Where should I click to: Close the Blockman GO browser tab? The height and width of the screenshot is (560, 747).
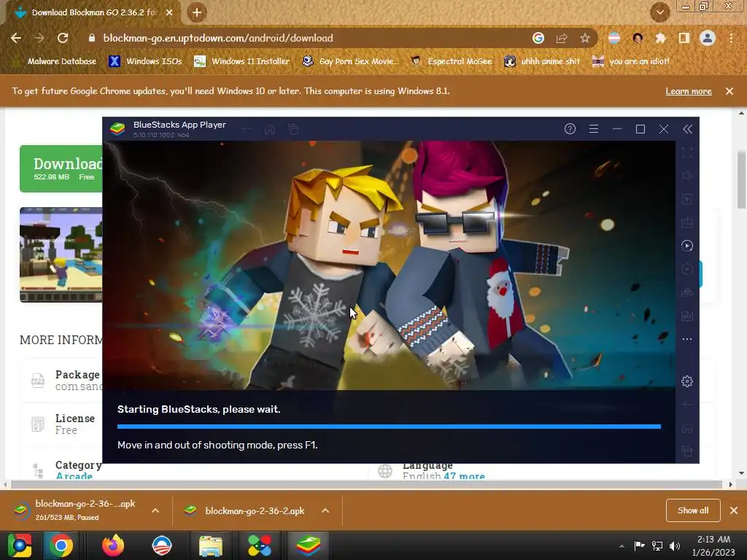169,13
